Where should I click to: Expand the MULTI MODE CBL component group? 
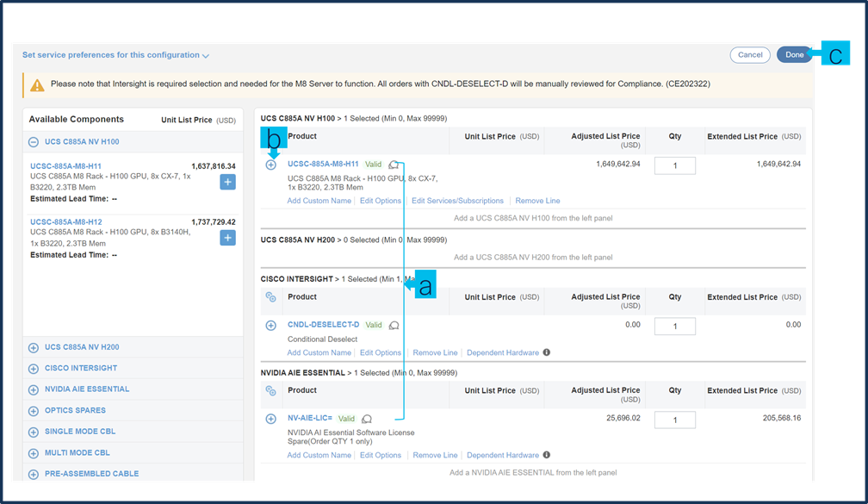point(34,453)
